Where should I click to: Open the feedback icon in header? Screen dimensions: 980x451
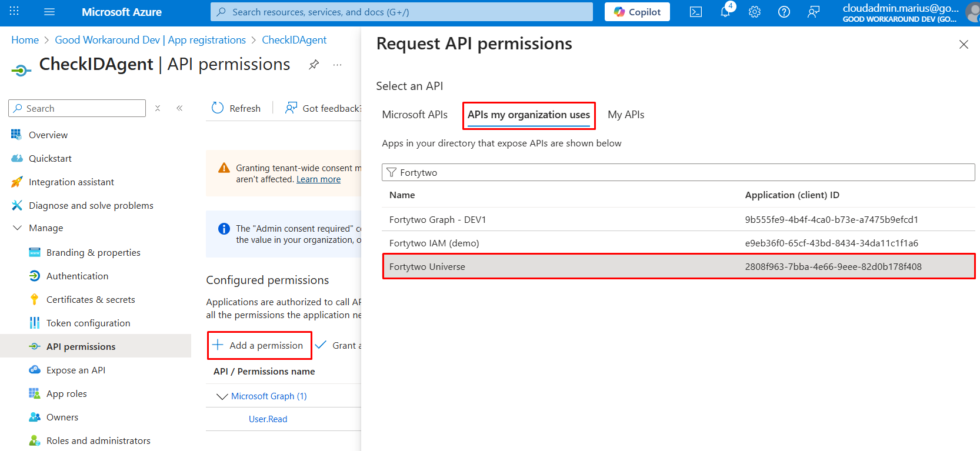click(814, 12)
